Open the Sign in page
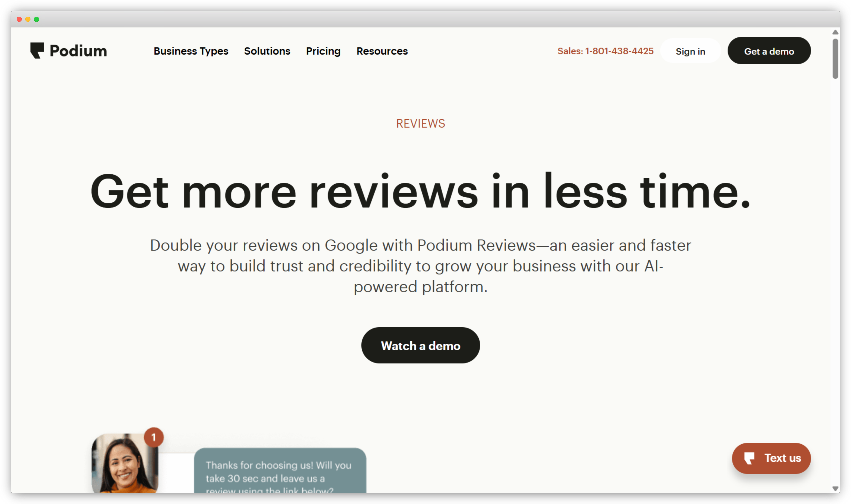The height and width of the screenshot is (504, 851). [690, 51]
